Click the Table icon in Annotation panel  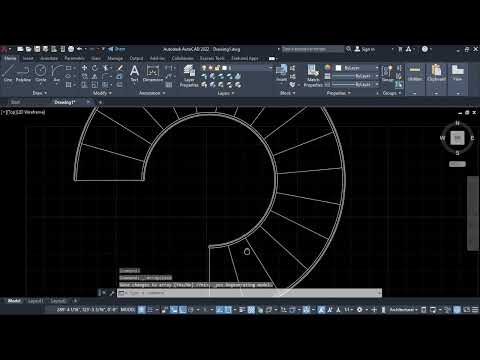click(x=169, y=85)
